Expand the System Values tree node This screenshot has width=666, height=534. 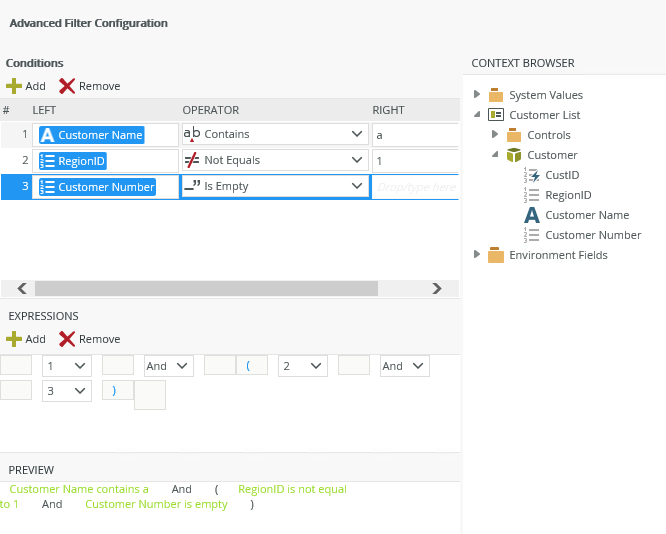tap(477, 95)
